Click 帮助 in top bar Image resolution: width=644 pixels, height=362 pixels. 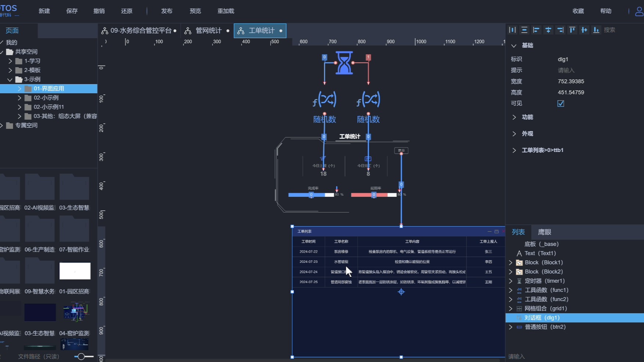[606, 11]
